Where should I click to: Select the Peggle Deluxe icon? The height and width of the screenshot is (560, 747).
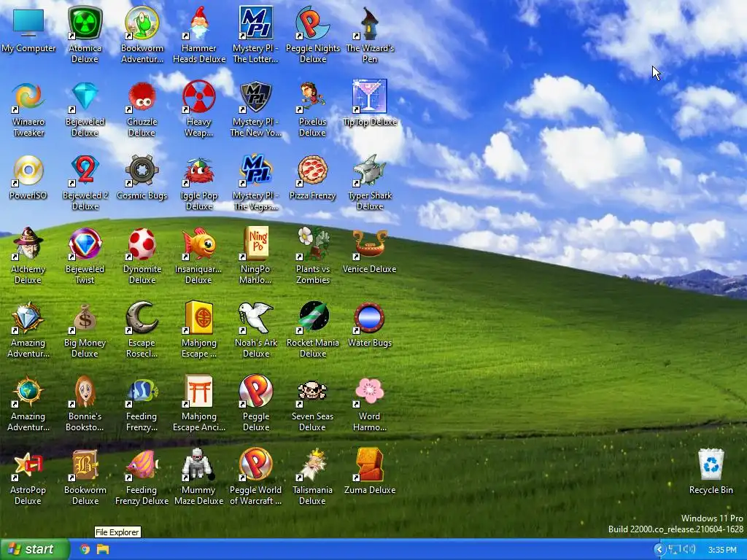tap(256, 392)
